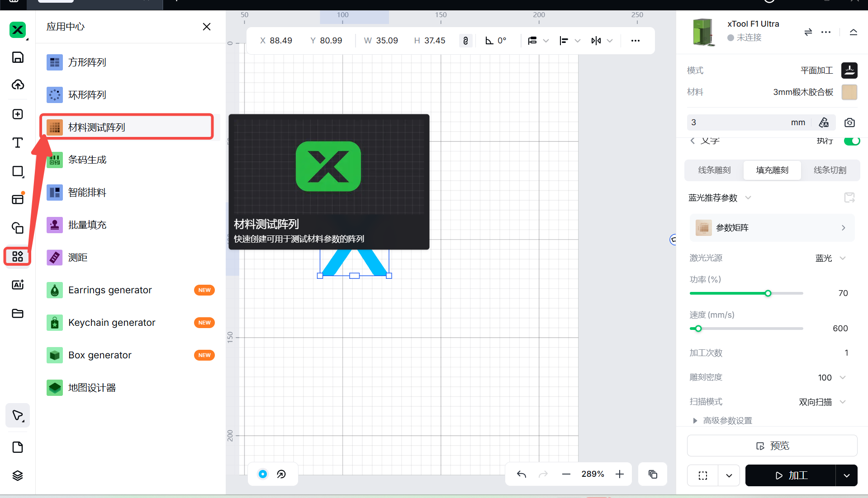Toggle the aspect ratio lock icon

pos(465,41)
